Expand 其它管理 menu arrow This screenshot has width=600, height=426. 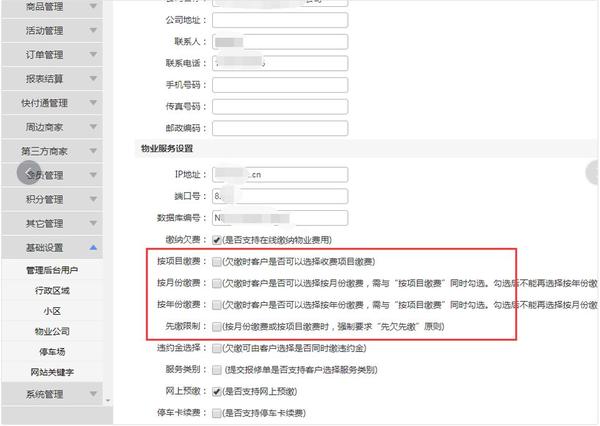(93, 223)
